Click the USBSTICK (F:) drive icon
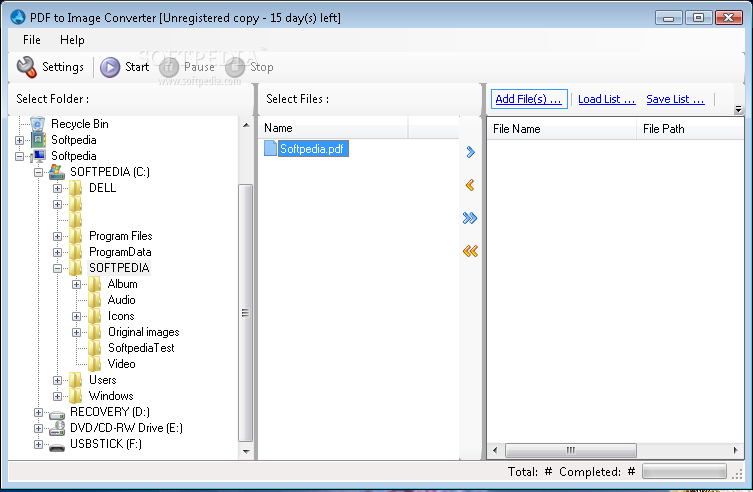Image resolution: width=753 pixels, height=492 pixels. 57,447
